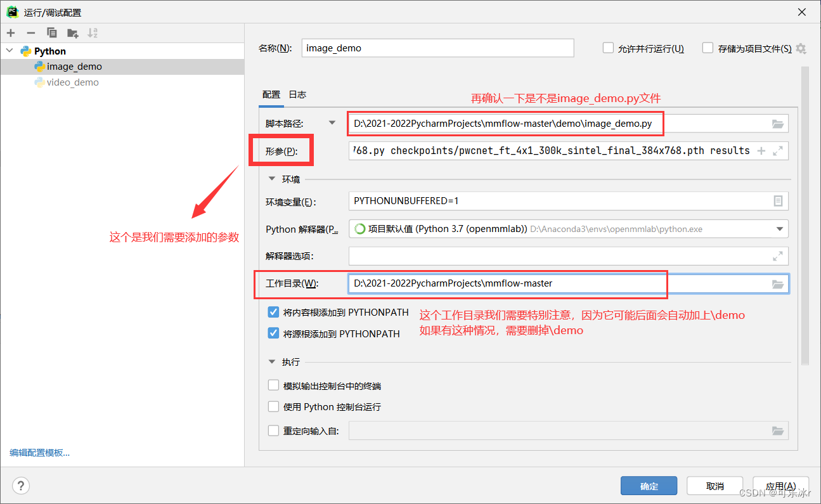Enable the 允许并行运行 checkbox
The image size is (821, 504).
[608, 47]
